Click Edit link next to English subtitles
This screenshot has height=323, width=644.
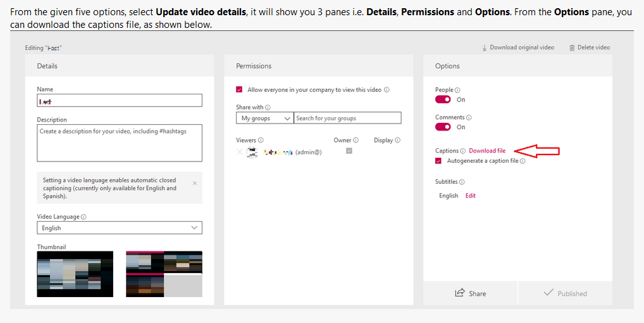pos(470,196)
